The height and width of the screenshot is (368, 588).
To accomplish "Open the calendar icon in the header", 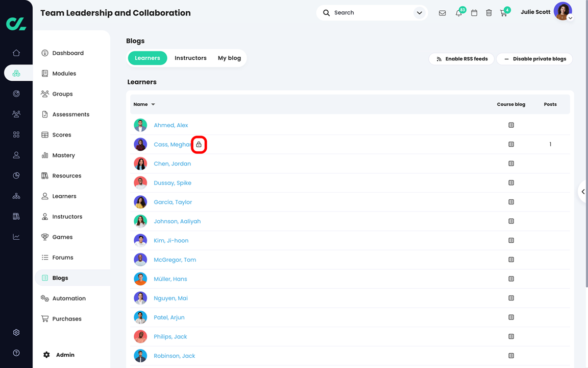I will point(474,13).
